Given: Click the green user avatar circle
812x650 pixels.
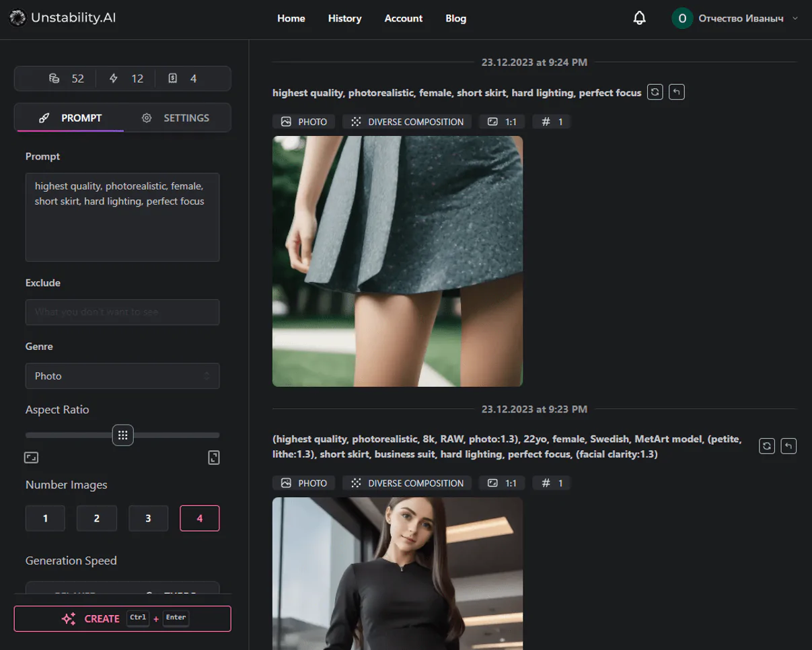Looking at the screenshot, I should click(x=682, y=18).
